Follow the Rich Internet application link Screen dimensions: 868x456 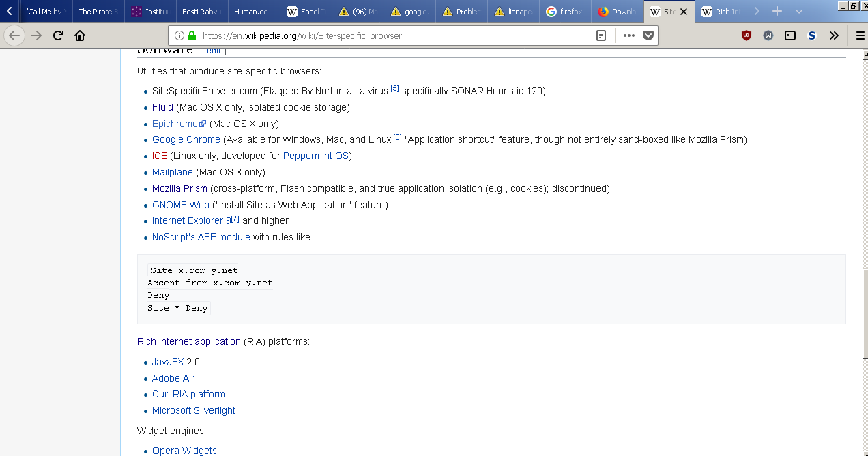pos(189,341)
